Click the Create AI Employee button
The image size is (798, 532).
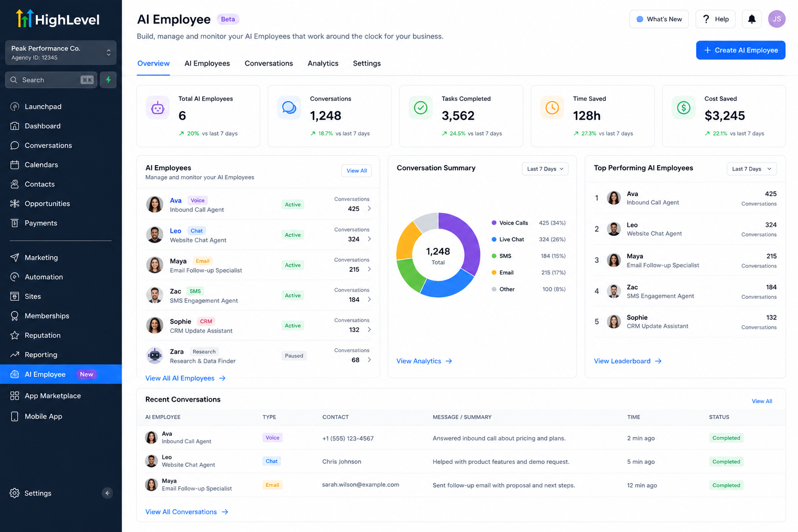coord(741,50)
